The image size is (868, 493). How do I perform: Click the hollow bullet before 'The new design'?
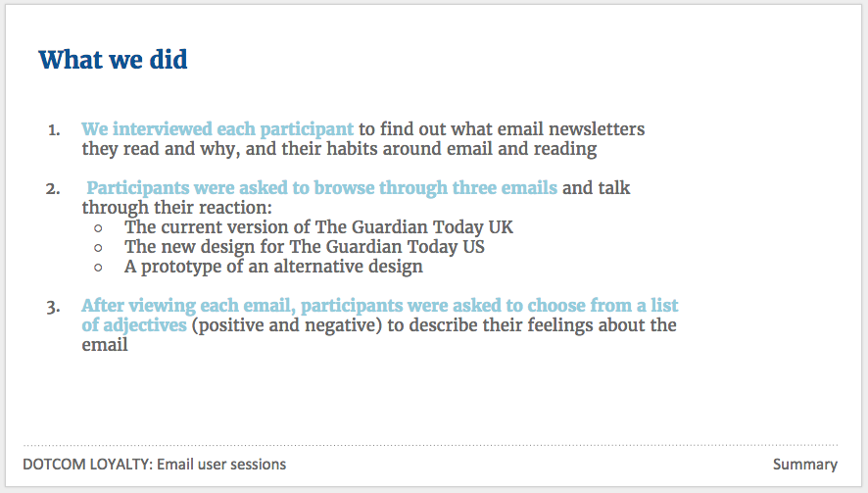click(99, 248)
